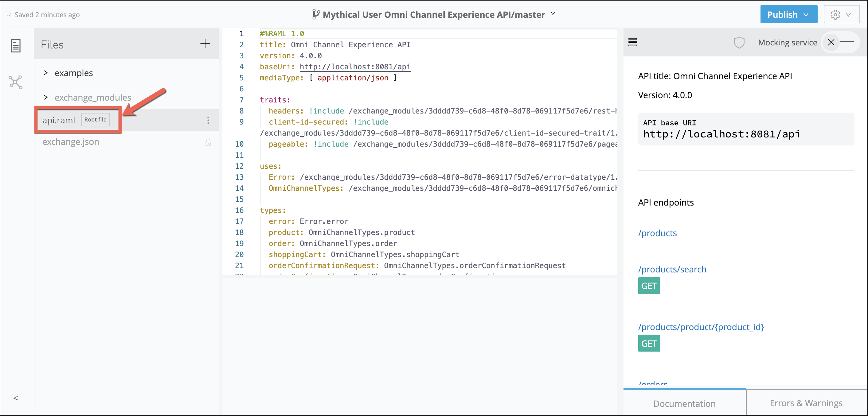Viewport: 868px width, 416px height.
Task: Click the add new file plus icon
Action: tap(205, 44)
